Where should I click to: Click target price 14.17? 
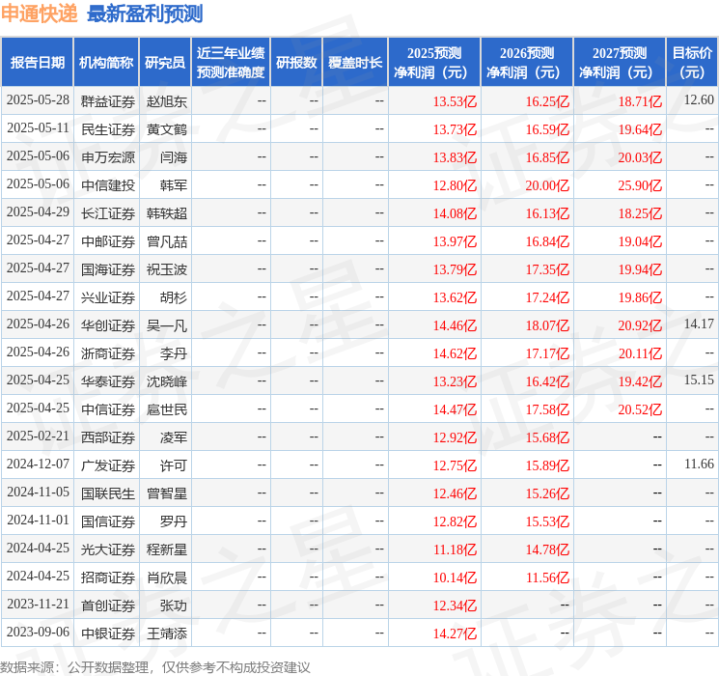pos(699,324)
